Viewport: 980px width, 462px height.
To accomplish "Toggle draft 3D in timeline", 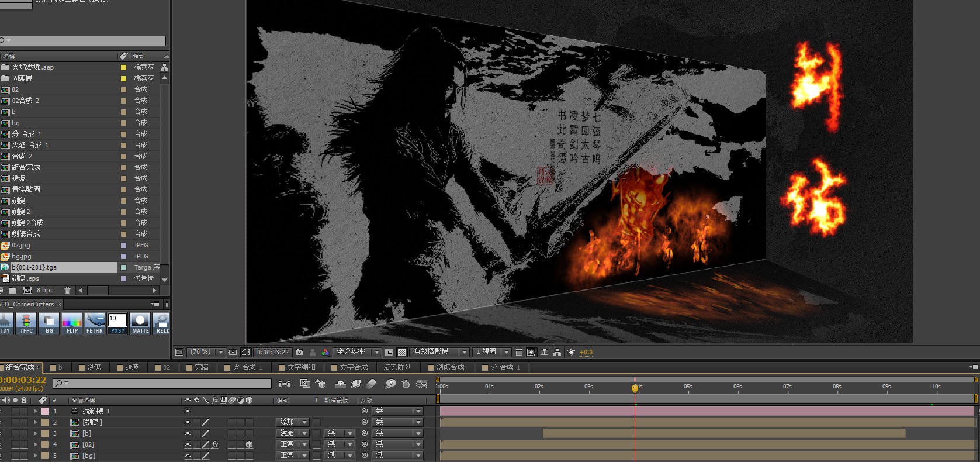I will (320, 384).
